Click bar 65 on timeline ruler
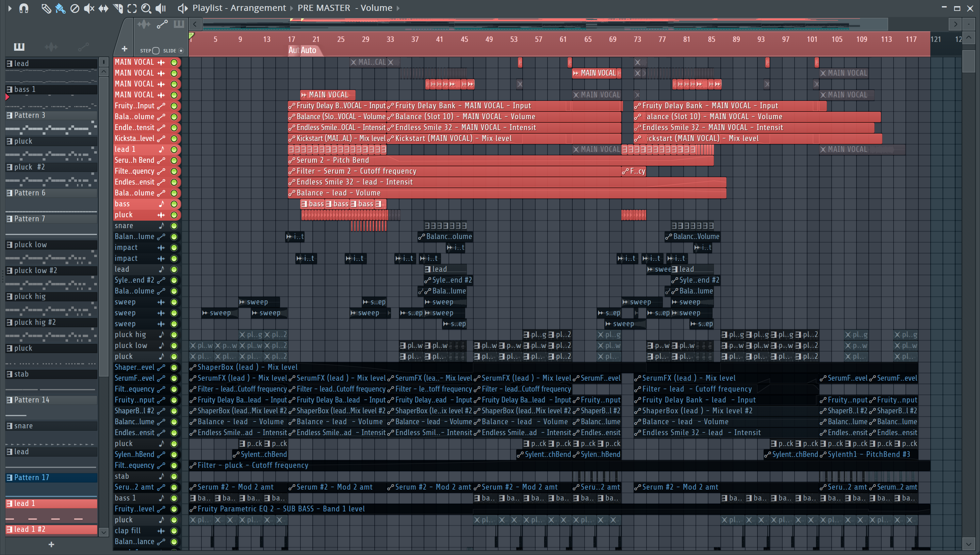 (x=588, y=39)
